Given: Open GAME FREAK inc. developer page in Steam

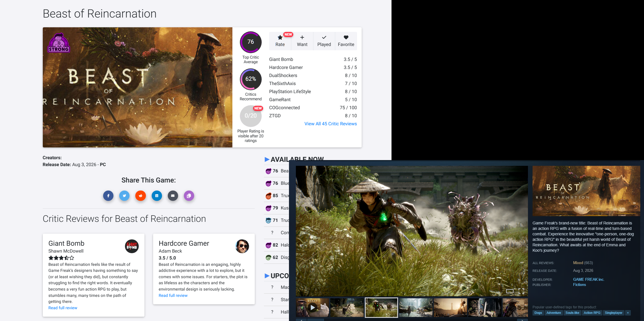Looking at the screenshot, I should (589, 279).
